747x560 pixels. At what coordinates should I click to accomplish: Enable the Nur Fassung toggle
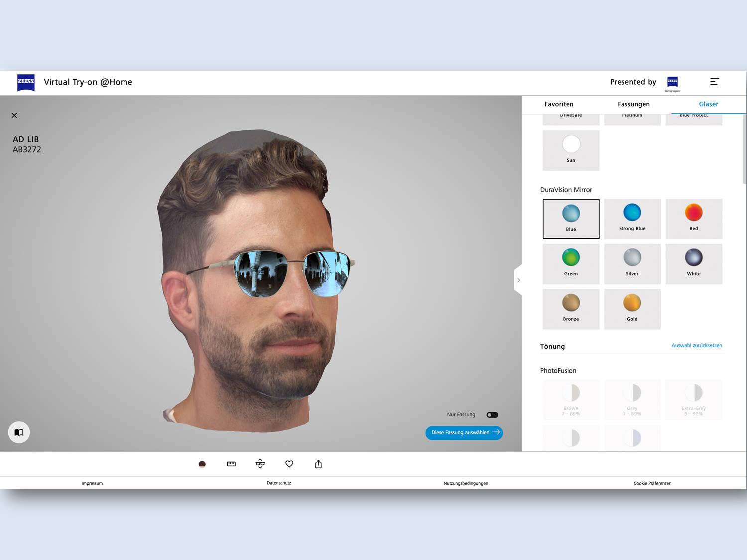click(492, 414)
